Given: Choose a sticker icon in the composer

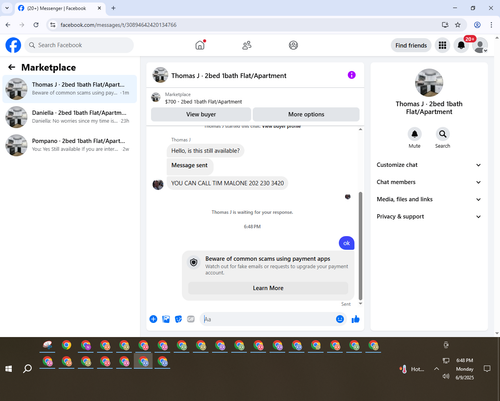Looking at the screenshot, I should point(178,319).
